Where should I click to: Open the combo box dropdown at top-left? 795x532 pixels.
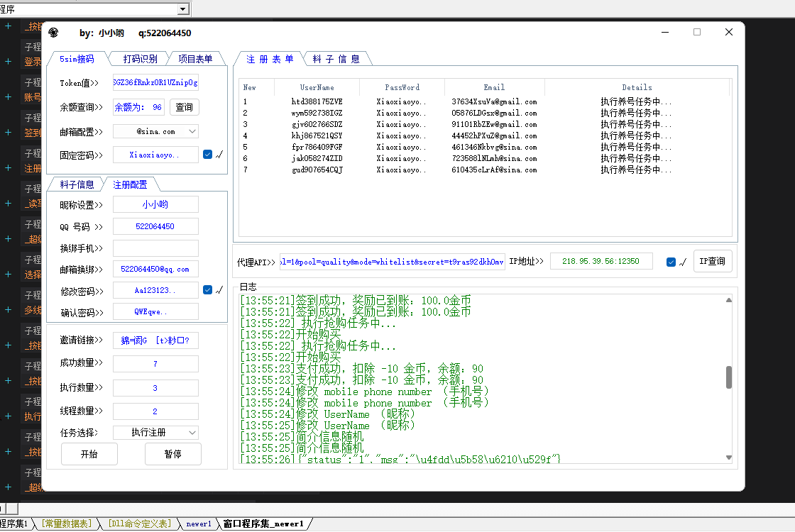pos(183,9)
